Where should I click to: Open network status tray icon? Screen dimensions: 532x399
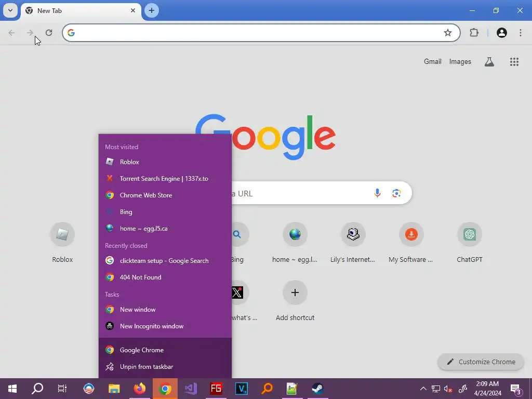click(x=436, y=389)
